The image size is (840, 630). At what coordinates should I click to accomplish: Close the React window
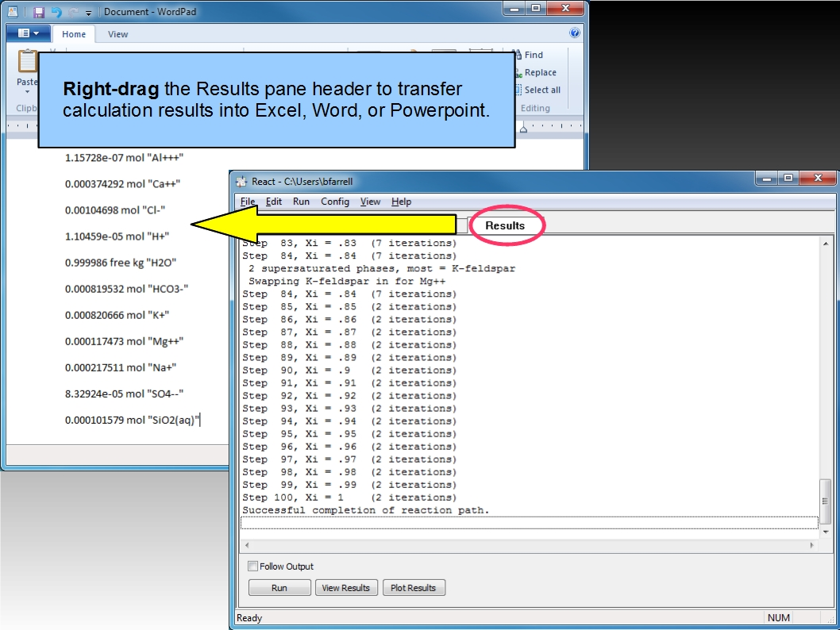coord(818,179)
